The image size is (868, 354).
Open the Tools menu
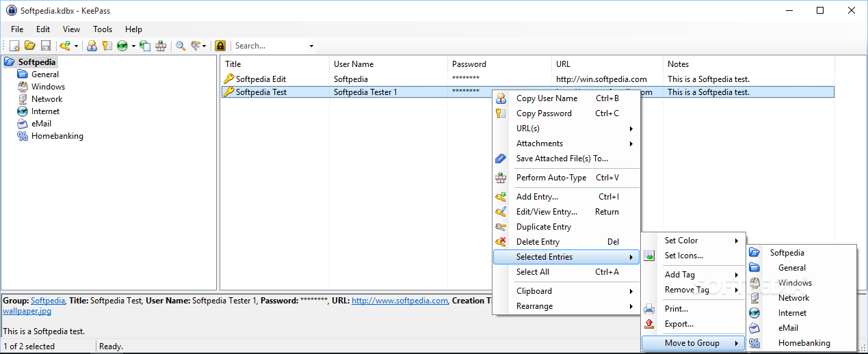[103, 29]
